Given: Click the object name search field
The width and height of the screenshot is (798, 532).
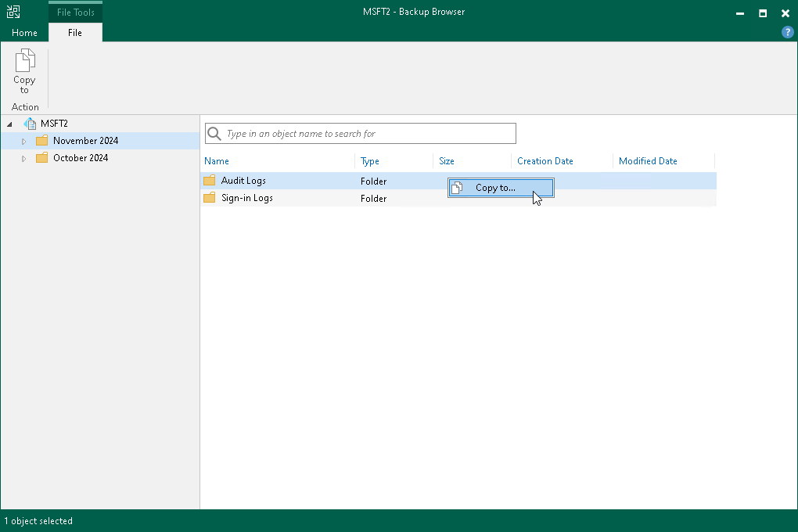Looking at the screenshot, I should pos(368,134).
